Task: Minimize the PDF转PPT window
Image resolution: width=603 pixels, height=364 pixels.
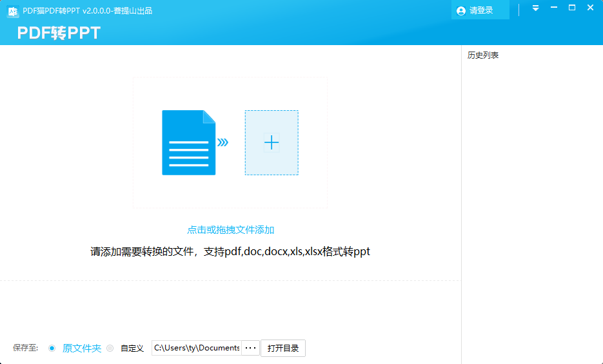Action: 553,8
